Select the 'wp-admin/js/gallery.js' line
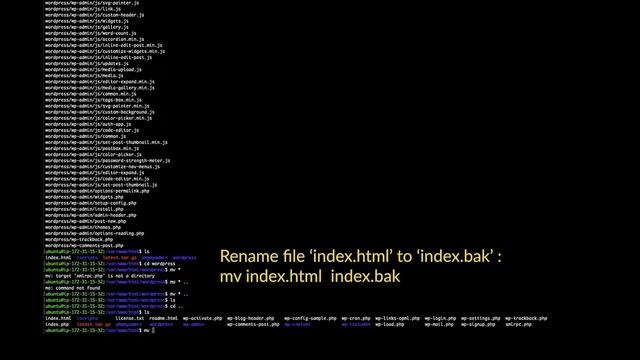Viewport: 640px width, 360px height. pos(87,27)
